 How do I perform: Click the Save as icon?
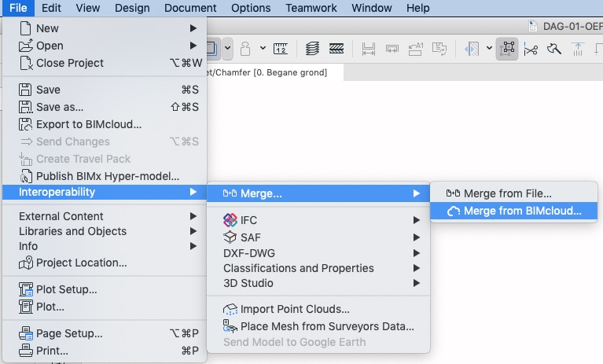tap(25, 107)
